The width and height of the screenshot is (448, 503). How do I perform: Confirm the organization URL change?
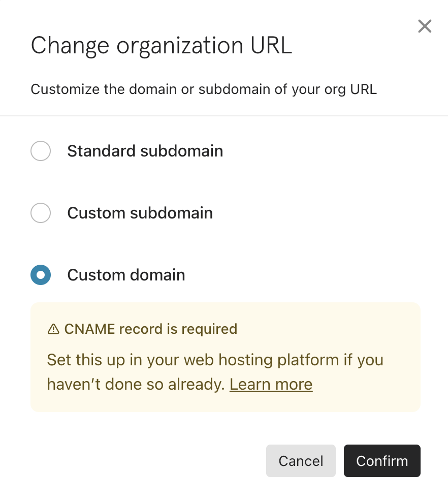pos(382,461)
